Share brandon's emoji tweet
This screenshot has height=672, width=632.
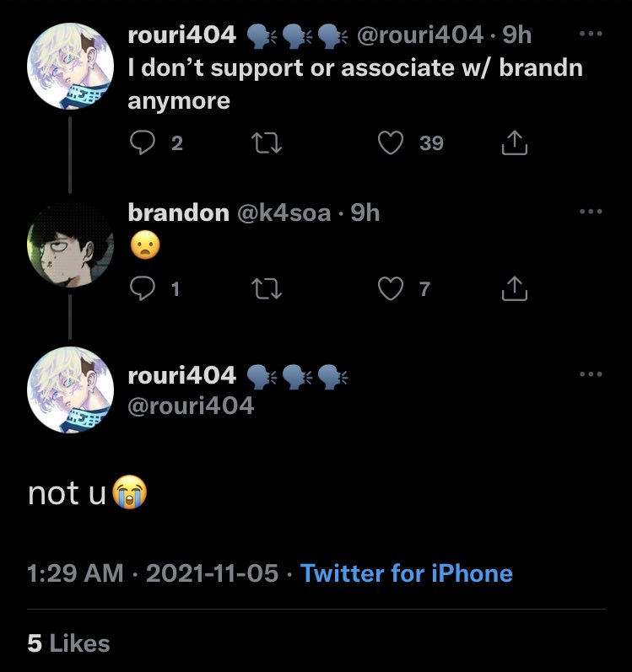pos(515,288)
